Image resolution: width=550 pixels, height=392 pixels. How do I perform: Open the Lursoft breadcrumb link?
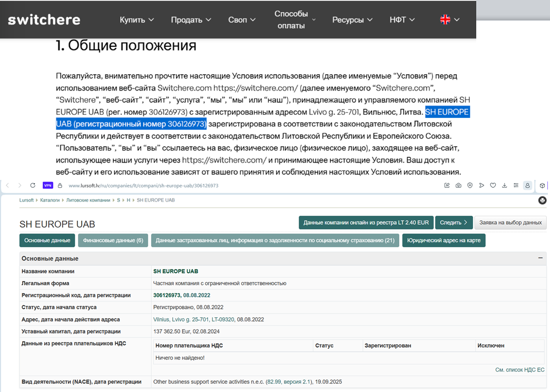26,200
